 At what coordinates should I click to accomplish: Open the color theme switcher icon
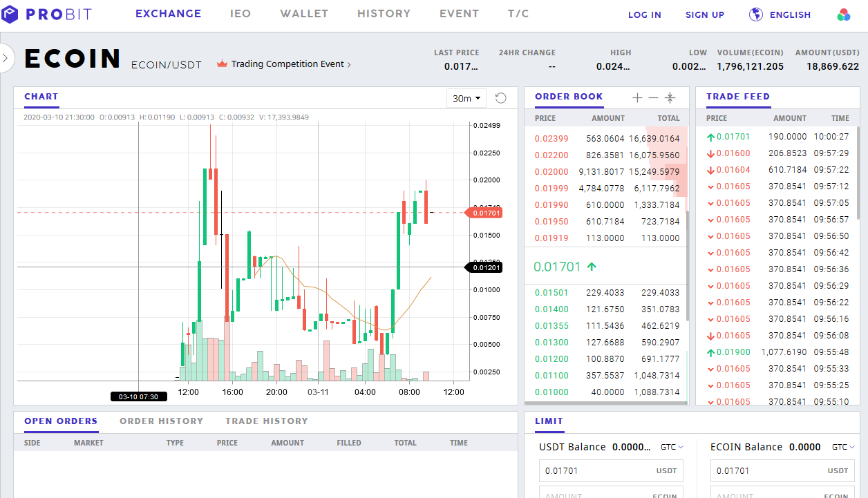click(x=843, y=15)
